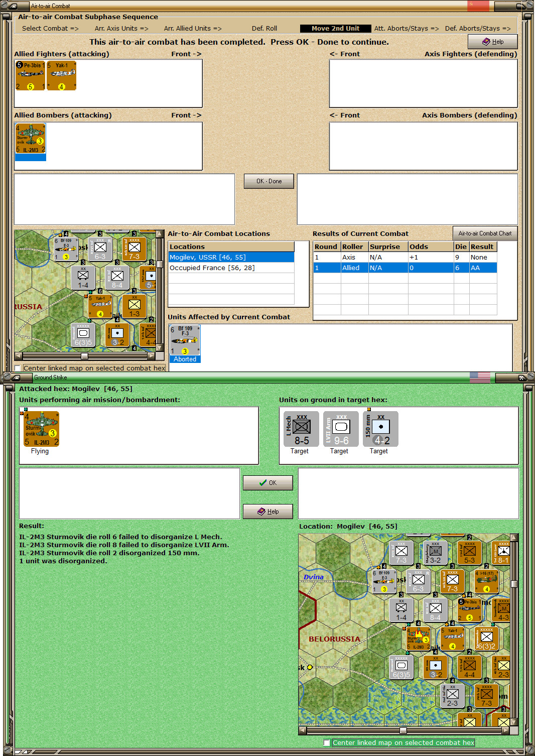The width and height of the screenshot is (535, 756).
Task: Select the IL-2M3 Sturmovik counter in Allied Bombers
Action: [31, 139]
